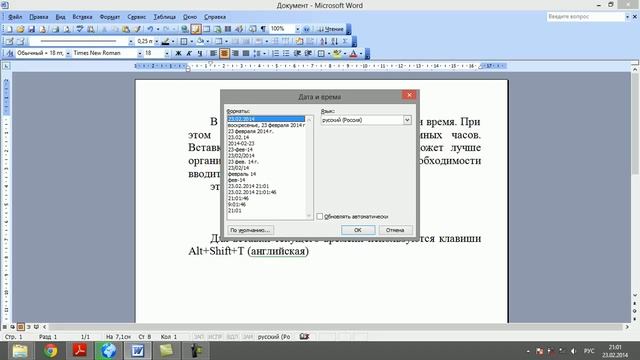Image resolution: width=640 pixels, height=360 pixels.
Task: Click the Help question mark icon
Action: click(x=307, y=29)
